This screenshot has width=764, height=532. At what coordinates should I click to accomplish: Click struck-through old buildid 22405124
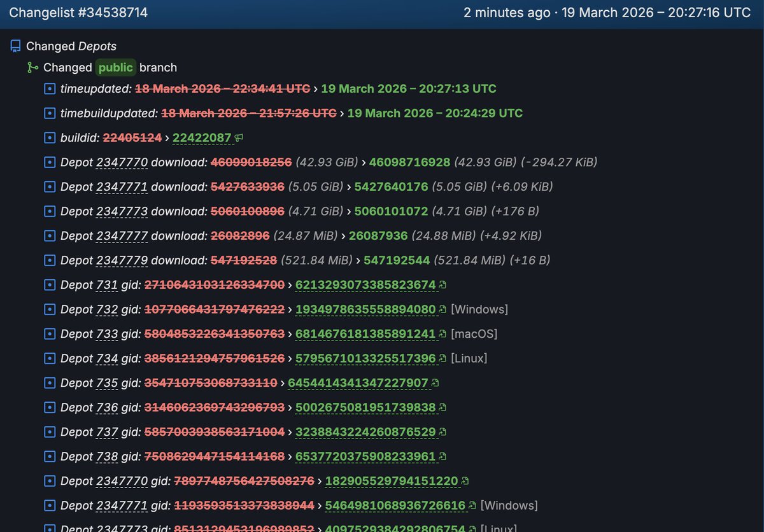[132, 137]
